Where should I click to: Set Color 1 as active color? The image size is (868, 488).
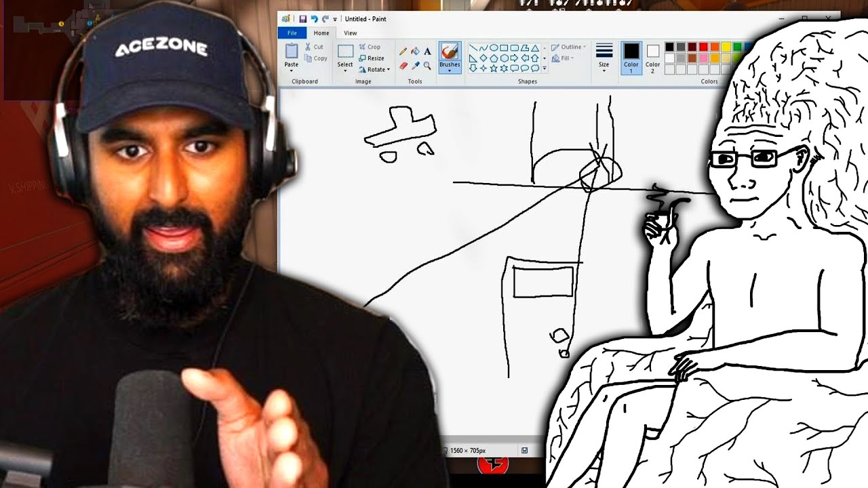tap(631, 57)
